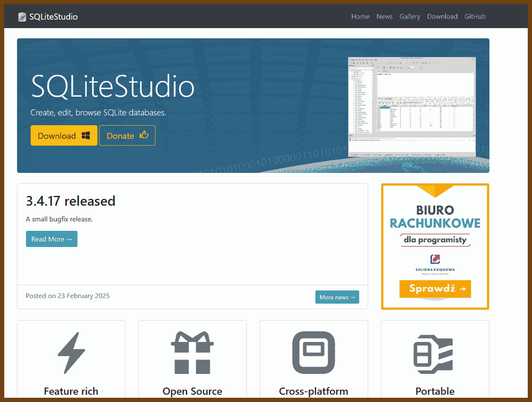Go to Home in the navigation bar
Viewport: 532px width, 402px height.
(360, 17)
